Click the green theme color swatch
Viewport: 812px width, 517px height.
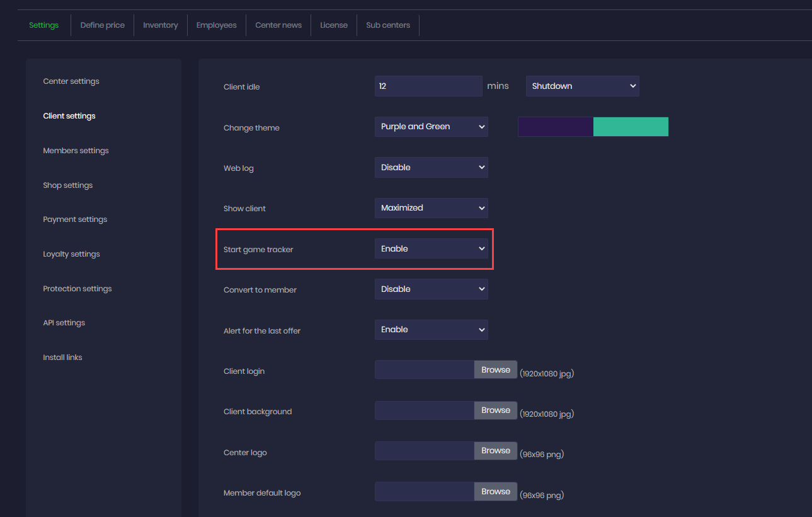click(x=631, y=127)
